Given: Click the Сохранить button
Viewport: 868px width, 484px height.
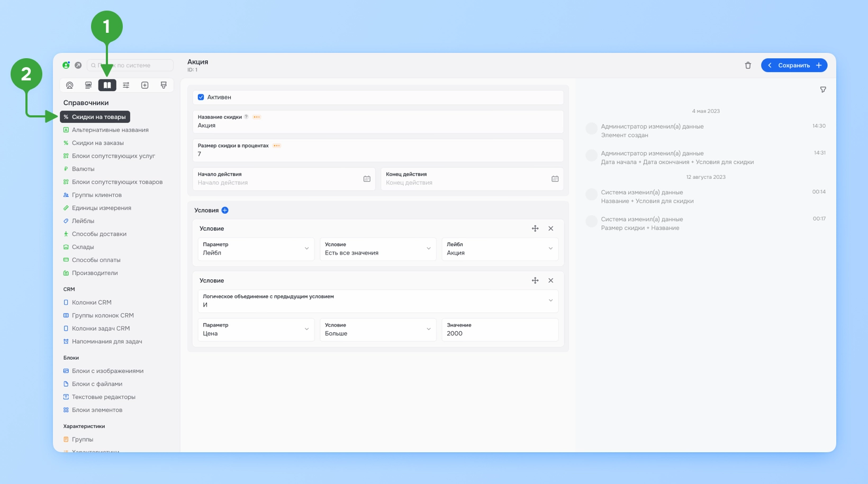Looking at the screenshot, I should coord(794,66).
